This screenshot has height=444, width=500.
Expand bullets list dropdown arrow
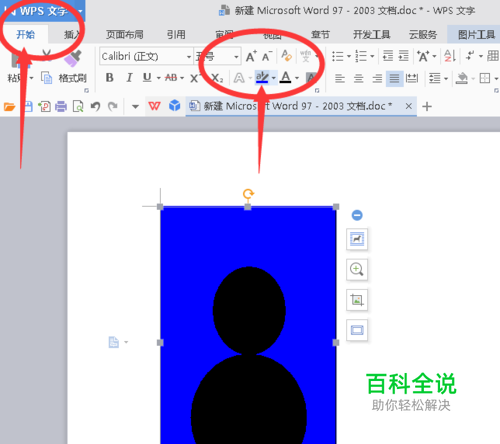349,56
